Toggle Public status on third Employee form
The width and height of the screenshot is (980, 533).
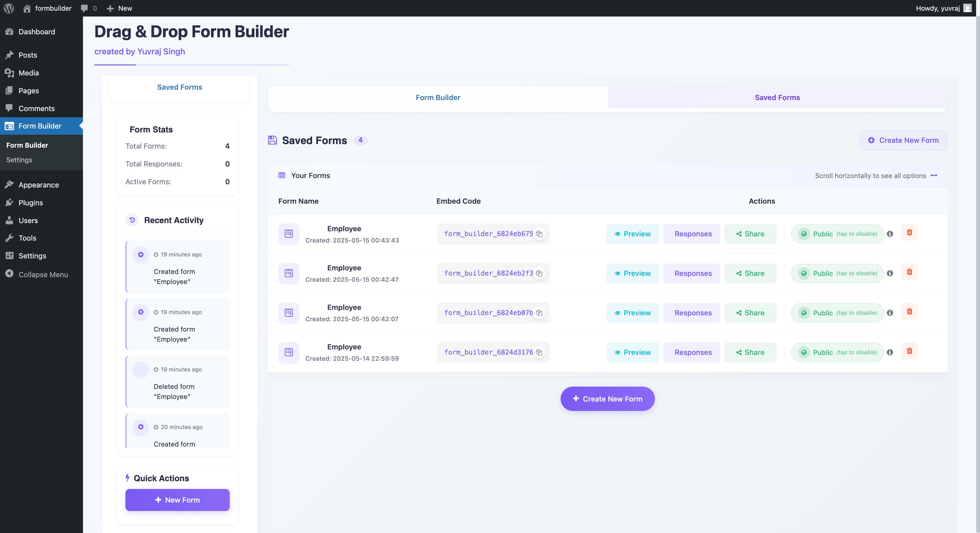[x=837, y=313]
